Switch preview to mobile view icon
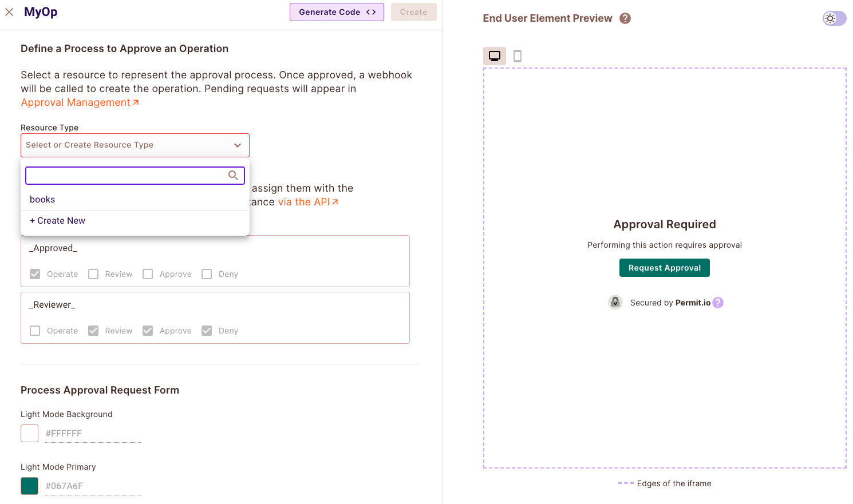Viewport: 853px width, 504px height. tap(518, 56)
